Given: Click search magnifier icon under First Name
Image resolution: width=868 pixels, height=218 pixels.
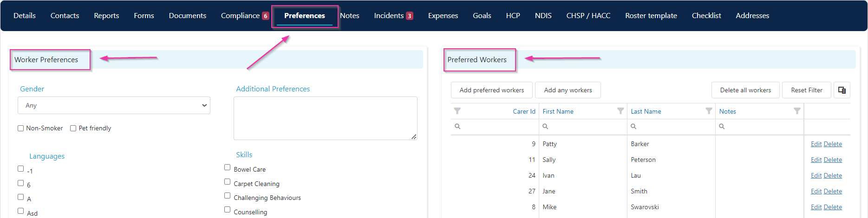Looking at the screenshot, I should [545, 126].
